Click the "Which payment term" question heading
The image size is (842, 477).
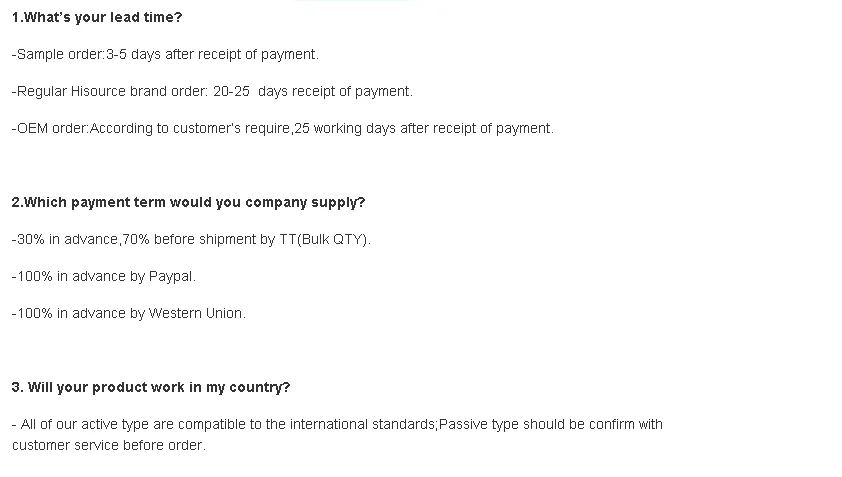[188, 202]
